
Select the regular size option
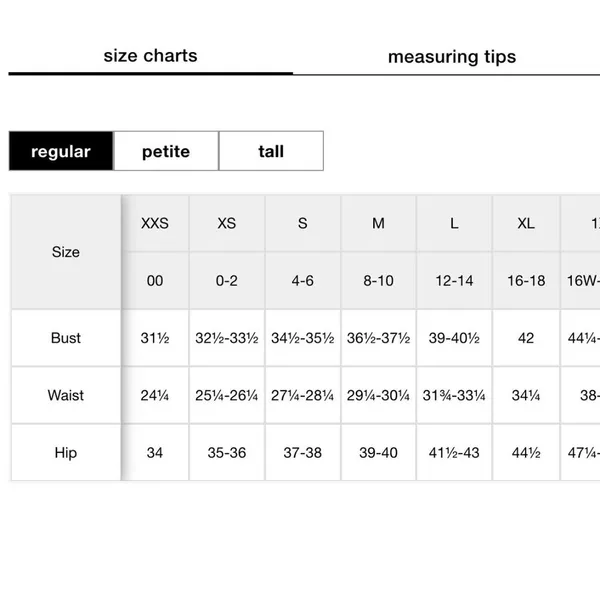[x=61, y=151]
